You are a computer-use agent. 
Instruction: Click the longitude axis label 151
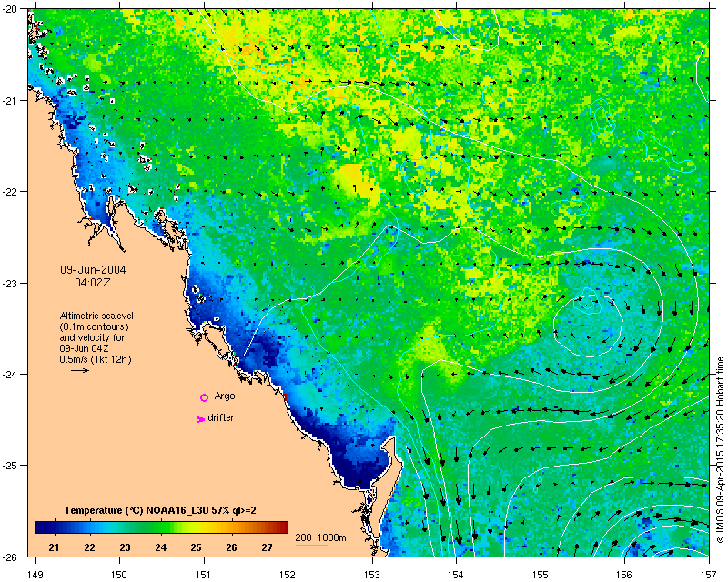[204, 575]
